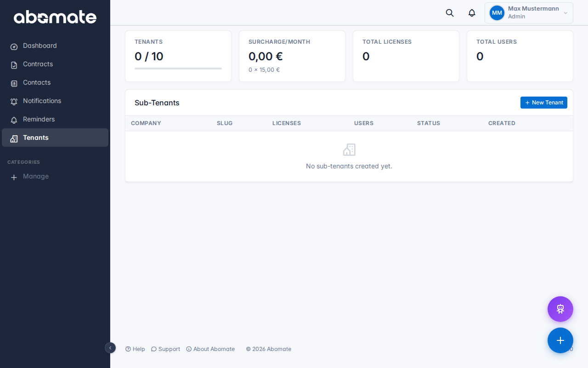Open the purple AI assistant robot button

coord(560,309)
